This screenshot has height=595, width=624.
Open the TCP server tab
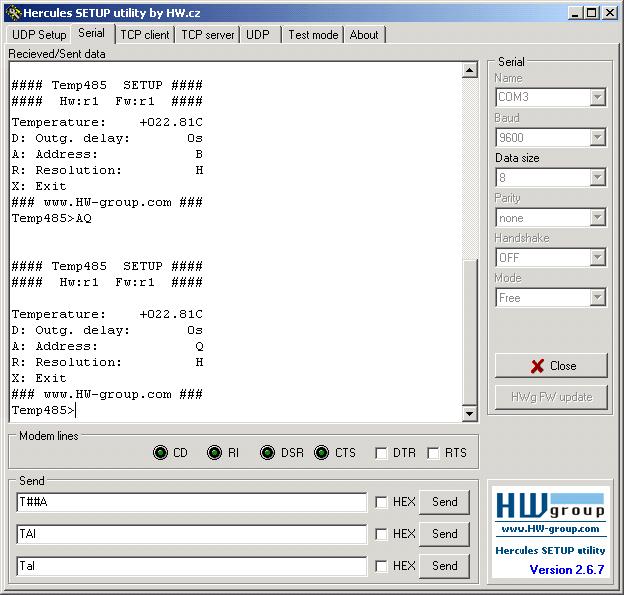click(x=208, y=35)
